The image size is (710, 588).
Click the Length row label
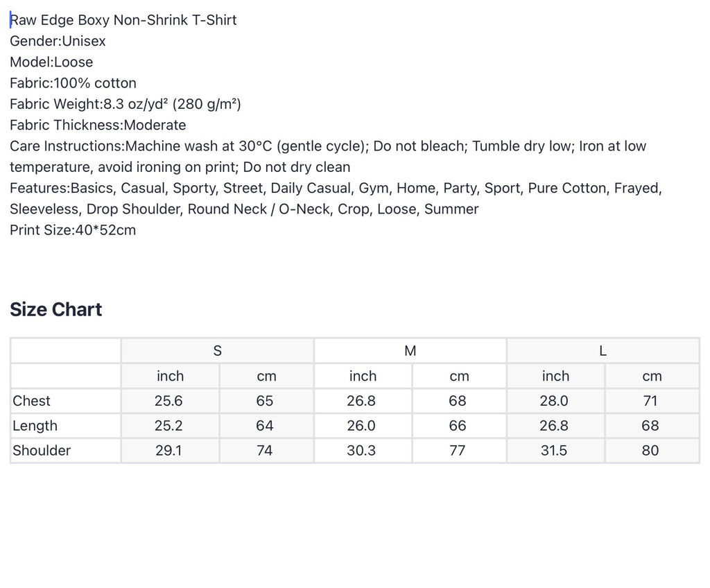pyautogui.click(x=35, y=426)
